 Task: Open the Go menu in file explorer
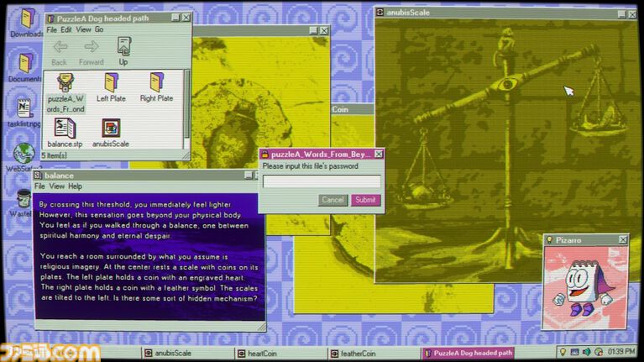[99, 29]
